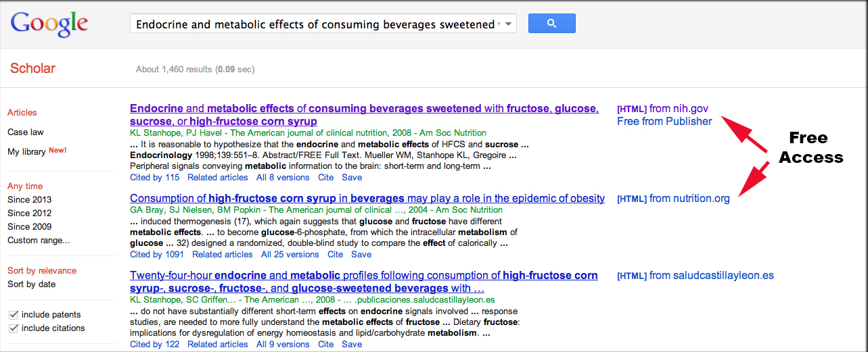The width and height of the screenshot is (868, 352).
Task: Toggle the include citations checkbox
Action: coord(14,328)
